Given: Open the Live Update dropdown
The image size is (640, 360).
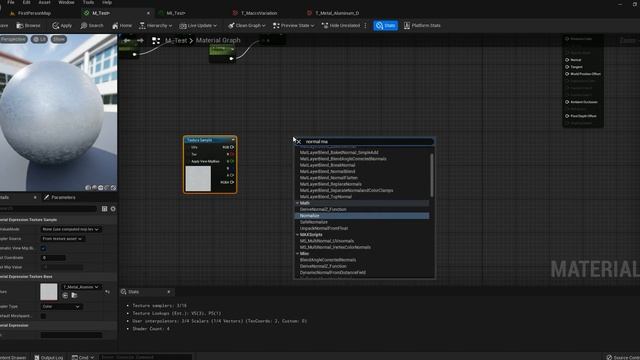Looking at the screenshot, I should (198, 25).
